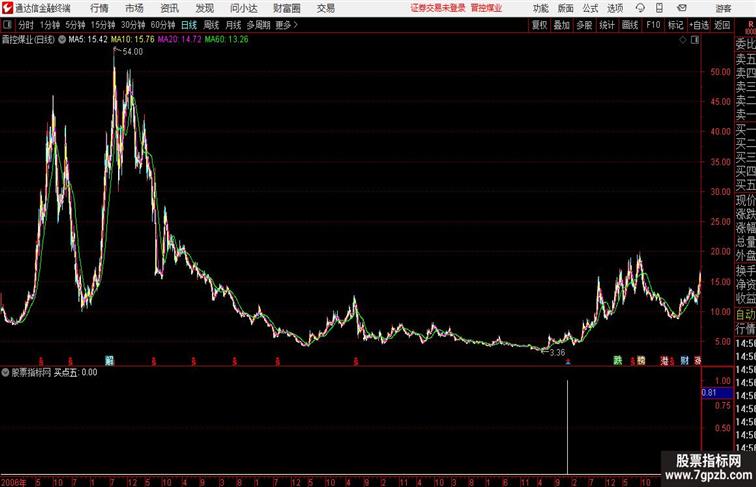
Task: Open the 公式 menu
Action: 590,8
